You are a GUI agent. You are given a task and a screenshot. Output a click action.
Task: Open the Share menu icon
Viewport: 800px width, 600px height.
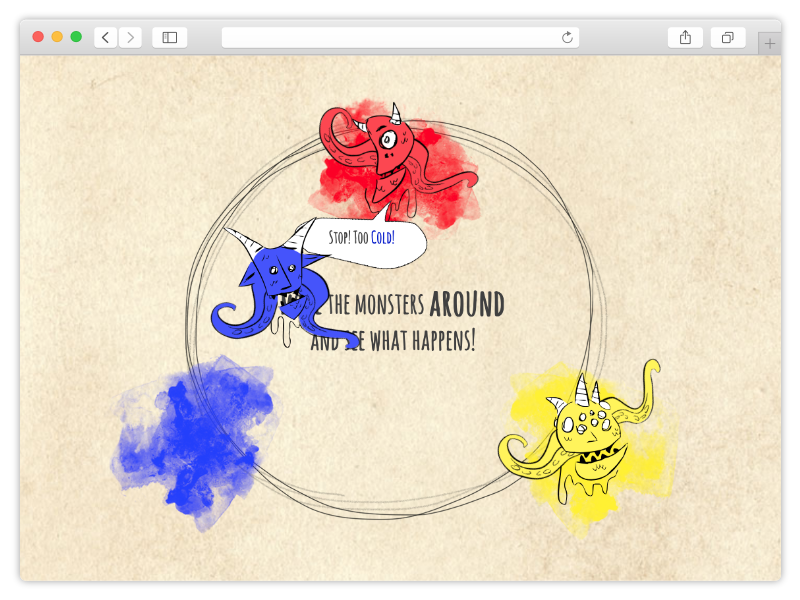[x=685, y=37]
